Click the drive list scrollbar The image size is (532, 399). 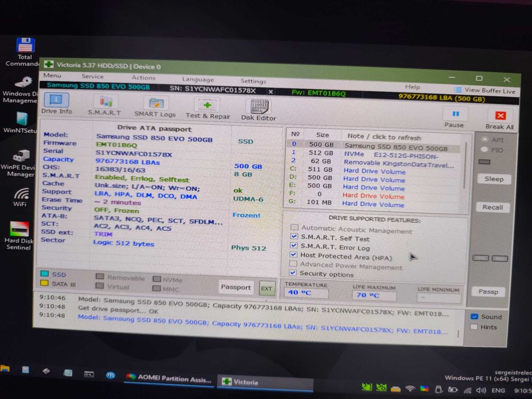tap(465, 166)
